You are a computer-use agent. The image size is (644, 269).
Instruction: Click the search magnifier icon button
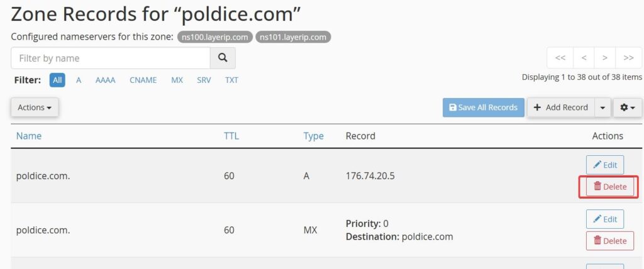coord(222,58)
